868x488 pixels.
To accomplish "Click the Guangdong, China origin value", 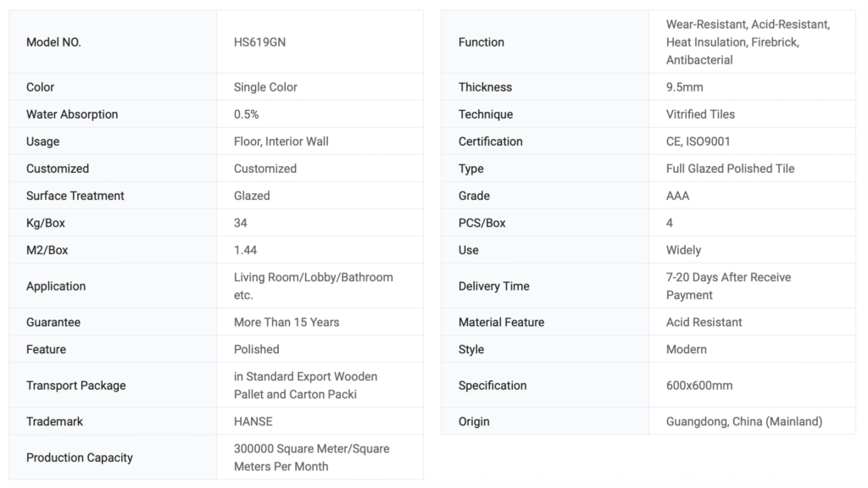I will tap(744, 421).
